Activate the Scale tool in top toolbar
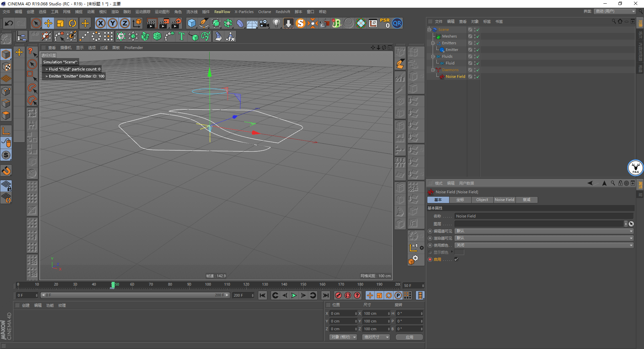Screen dimensions: 644x349 [60, 23]
